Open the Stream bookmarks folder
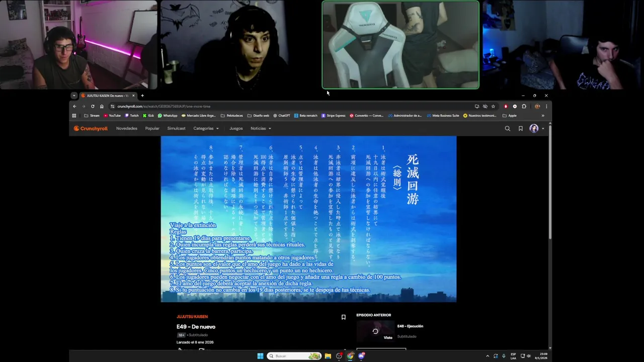This screenshot has height=362, width=644. click(x=92, y=116)
